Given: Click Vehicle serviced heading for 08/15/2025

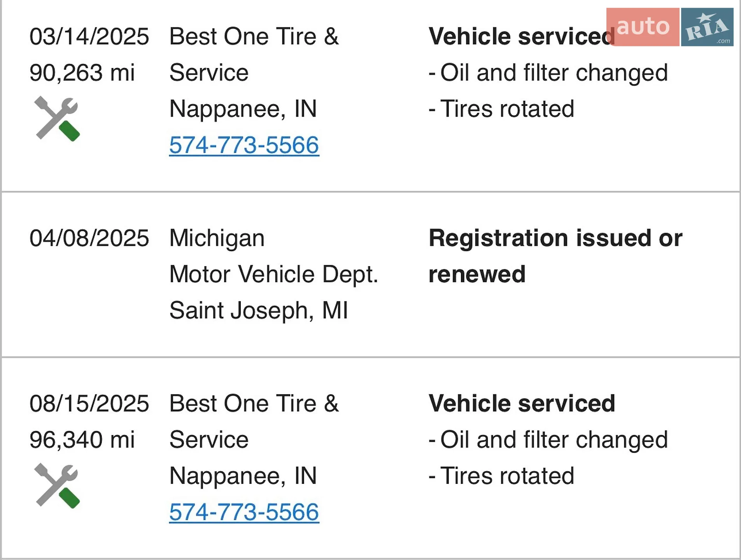Looking at the screenshot, I should (522, 403).
